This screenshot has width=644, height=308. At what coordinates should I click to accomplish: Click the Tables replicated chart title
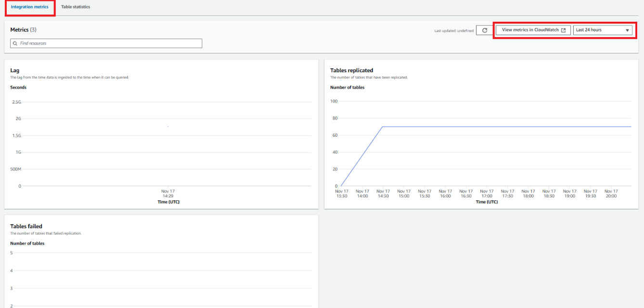[x=351, y=70]
